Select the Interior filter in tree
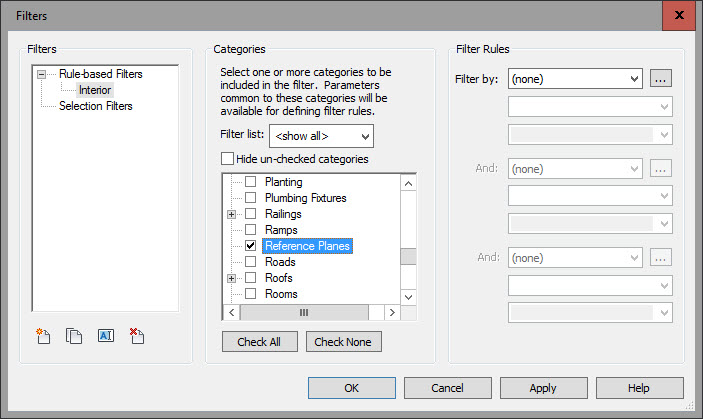703x419 pixels. 95,90
